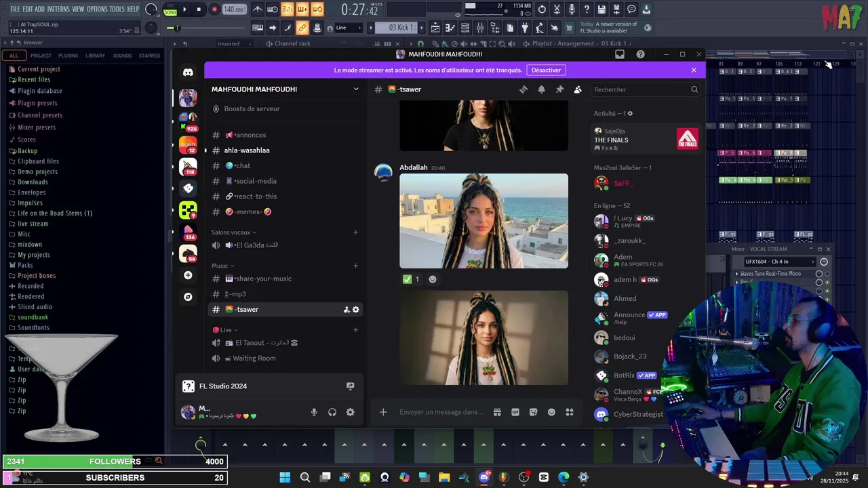The width and height of the screenshot is (868, 488).
Task: Open pinned messages icon in Discord header
Action: click(559, 89)
